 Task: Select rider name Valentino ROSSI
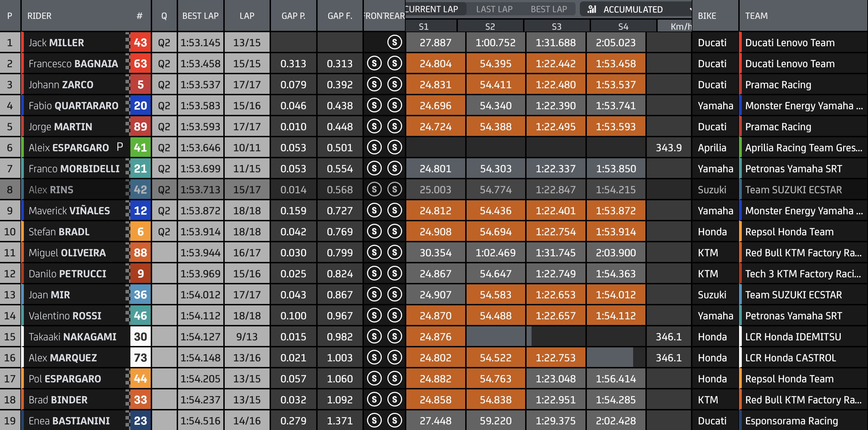(65, 315)
